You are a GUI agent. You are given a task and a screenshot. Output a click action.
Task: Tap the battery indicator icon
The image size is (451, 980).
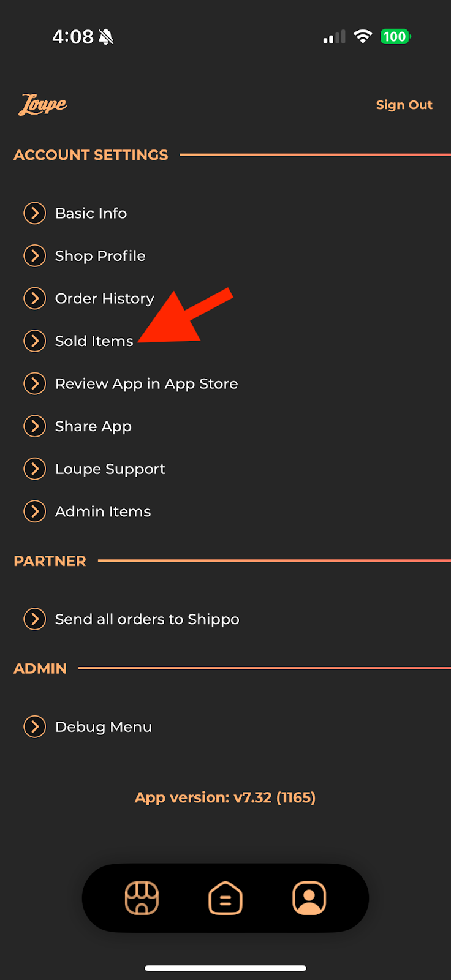click(x=395, y=37)
